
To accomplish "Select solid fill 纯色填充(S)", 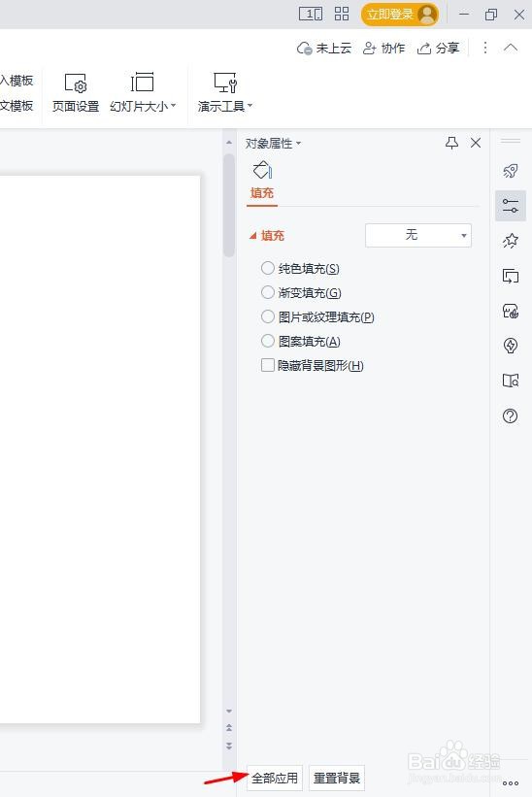I will pos(300,268).
